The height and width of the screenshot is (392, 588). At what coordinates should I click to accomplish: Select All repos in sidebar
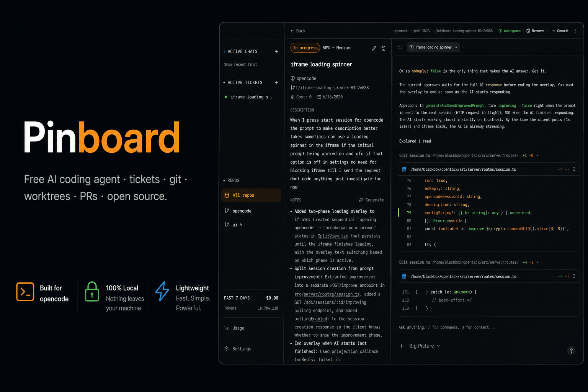coord(251,195)
